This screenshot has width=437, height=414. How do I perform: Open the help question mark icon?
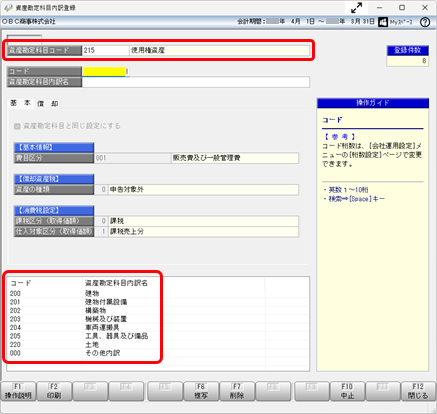click(425, 22)
